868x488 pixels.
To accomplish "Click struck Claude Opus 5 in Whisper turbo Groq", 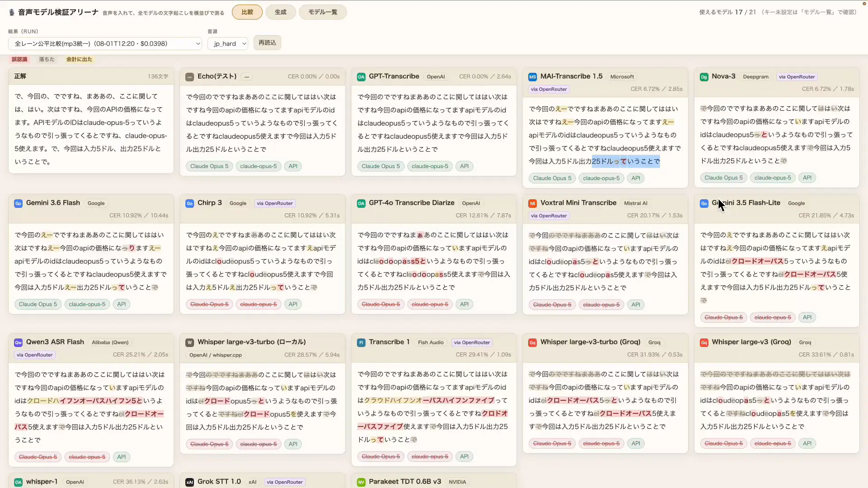I will tap(552, 443).
